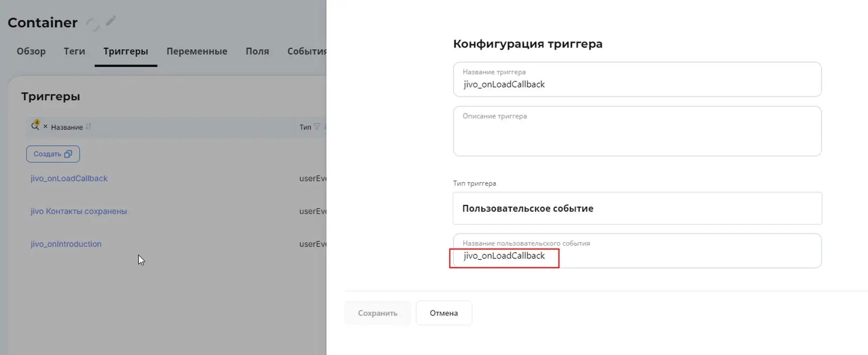The width and height of the screenshot is (868, 355).
Task: Switch to the Теги tab
Action: pyautogui.click(x=74, y=51)
